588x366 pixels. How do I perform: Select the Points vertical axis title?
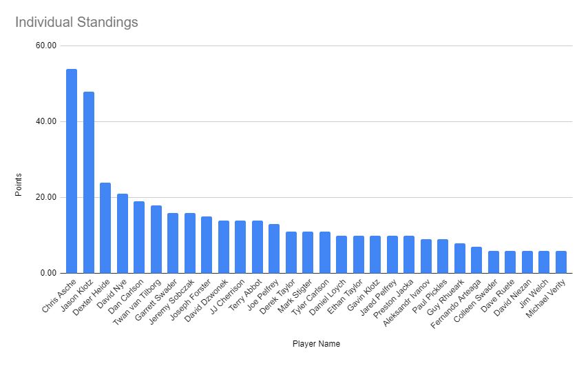point(20,186)
